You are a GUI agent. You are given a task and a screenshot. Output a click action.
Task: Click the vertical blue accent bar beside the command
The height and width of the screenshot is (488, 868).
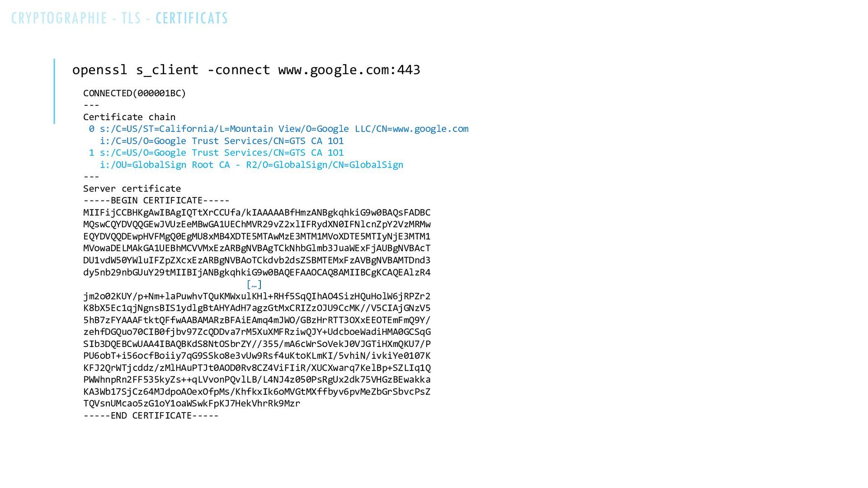[x=54, y=91]
